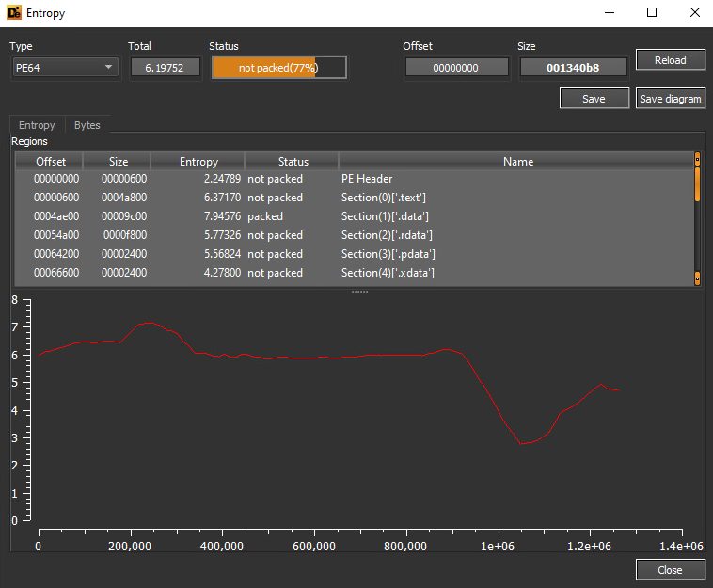Click the Close button at bottom right

tap(670, 570)
